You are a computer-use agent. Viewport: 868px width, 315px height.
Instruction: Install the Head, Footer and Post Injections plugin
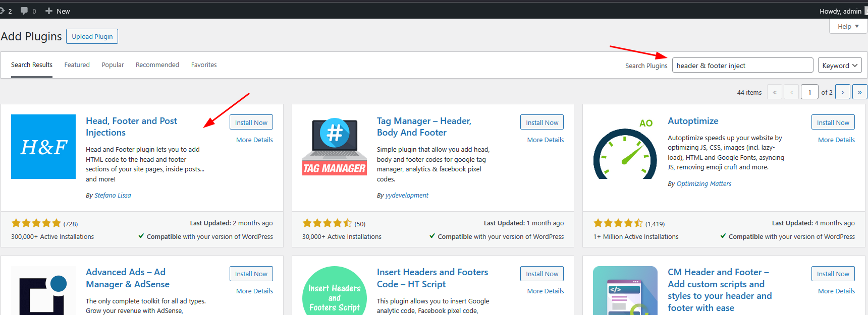tap(251, 122)
